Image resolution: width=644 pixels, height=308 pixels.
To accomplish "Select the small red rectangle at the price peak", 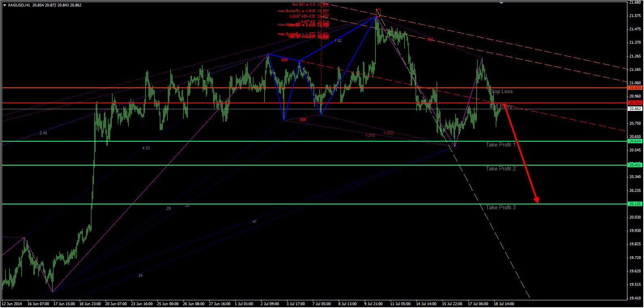I will [378, 12].
